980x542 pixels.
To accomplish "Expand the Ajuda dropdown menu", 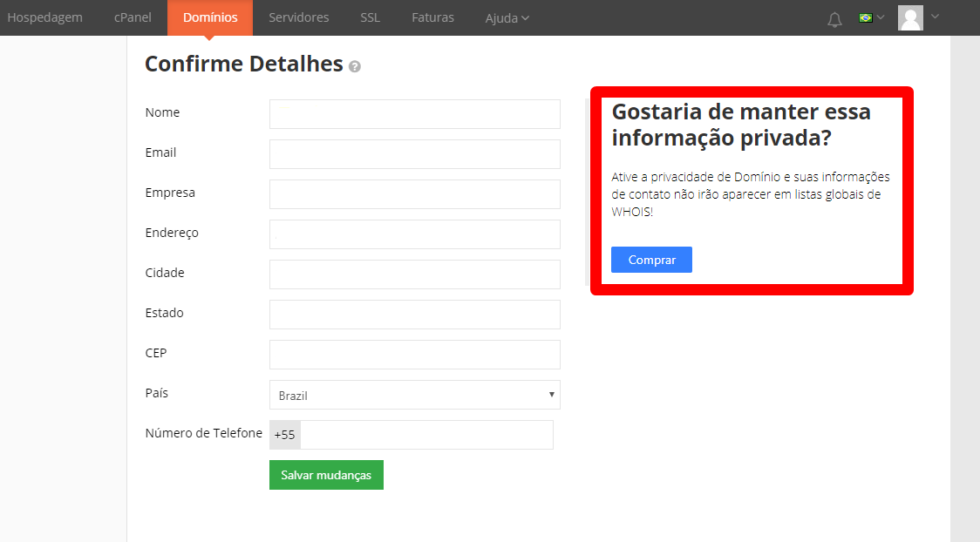I will coord(507,18).
